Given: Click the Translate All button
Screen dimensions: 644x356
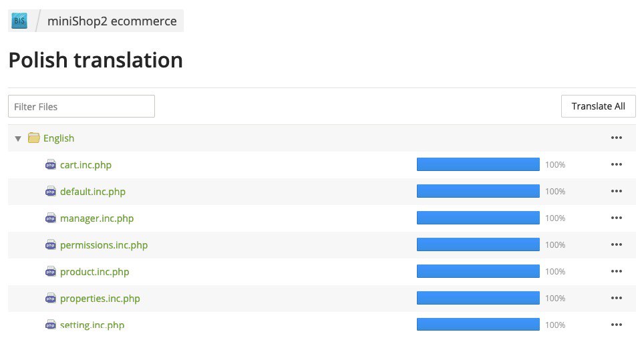Looking at the screenshot, I should [598, 106].
